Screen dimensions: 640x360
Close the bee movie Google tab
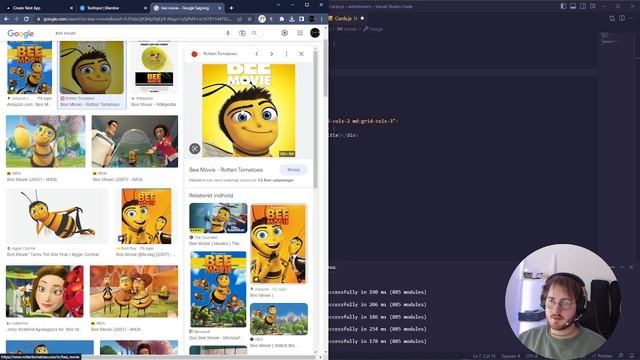pyautogui.click(x=220, y=8)
